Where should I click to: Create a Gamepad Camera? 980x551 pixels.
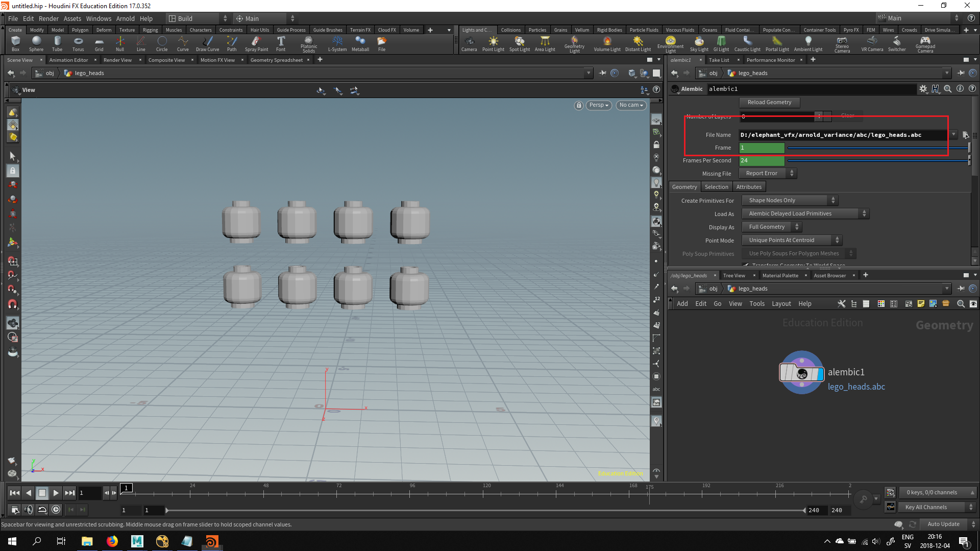[925, 44]
